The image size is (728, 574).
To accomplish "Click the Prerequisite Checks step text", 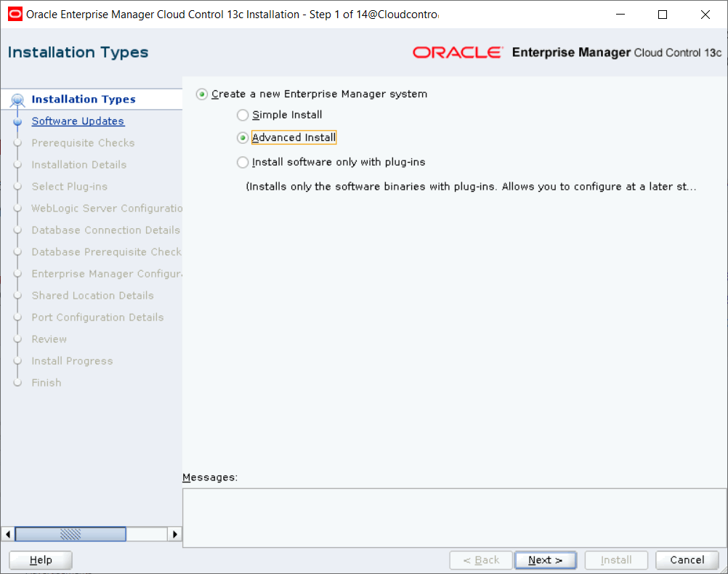I will (83, 143).
